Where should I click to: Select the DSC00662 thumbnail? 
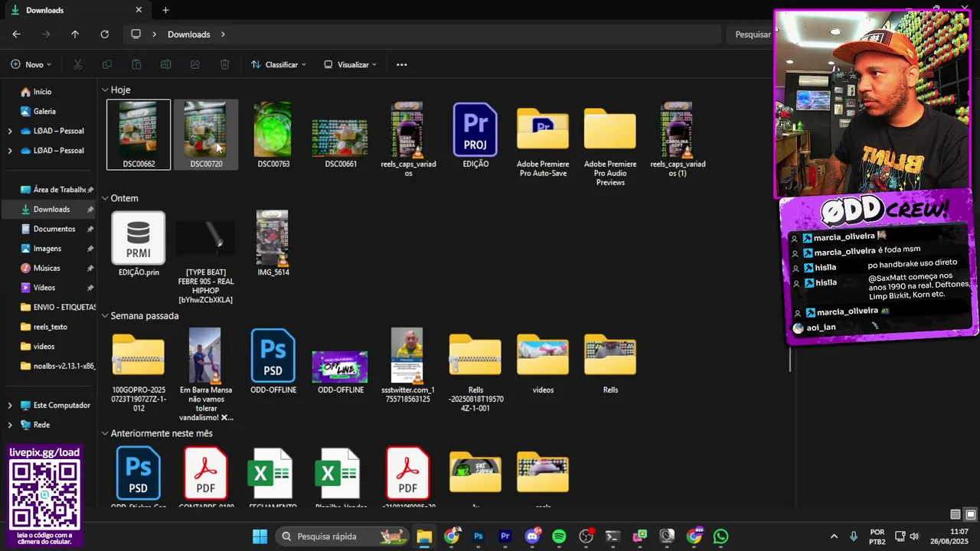pos(139,135)
